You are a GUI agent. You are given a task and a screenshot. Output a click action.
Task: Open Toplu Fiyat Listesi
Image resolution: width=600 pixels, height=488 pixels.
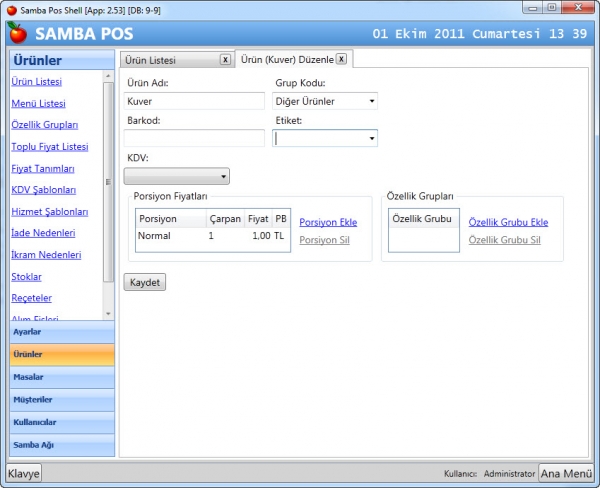50,147
